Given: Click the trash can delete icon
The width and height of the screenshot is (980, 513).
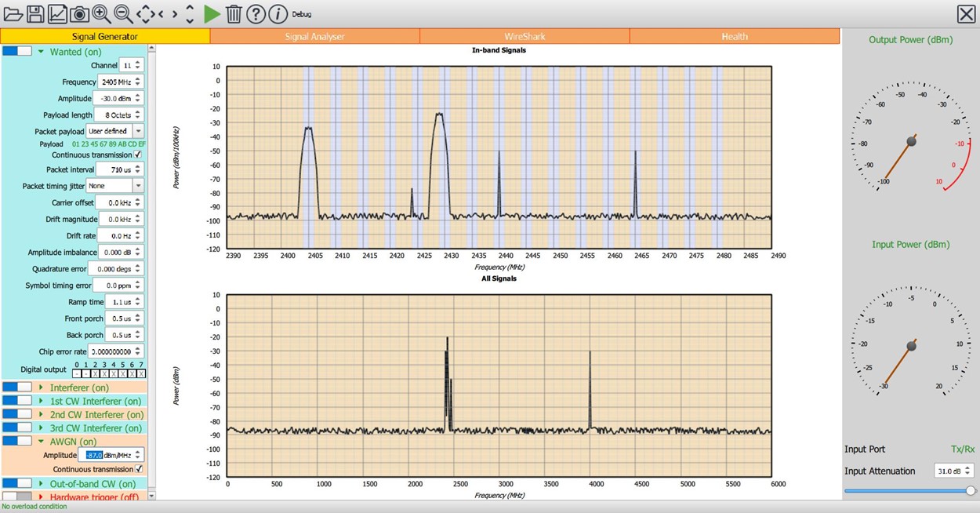Looking at the screenshot, I should (x=234, y=13).
